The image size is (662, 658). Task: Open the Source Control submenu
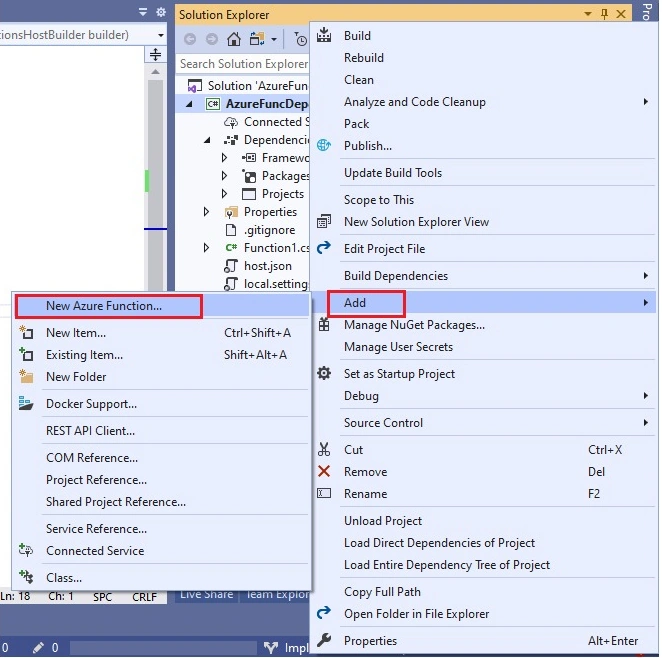[483, 422]
